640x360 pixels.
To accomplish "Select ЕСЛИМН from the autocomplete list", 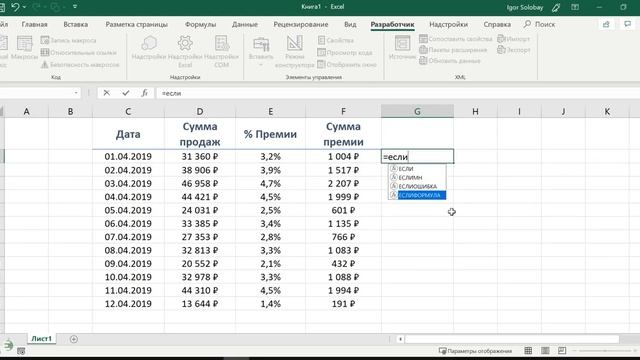I will coord(417,178).
